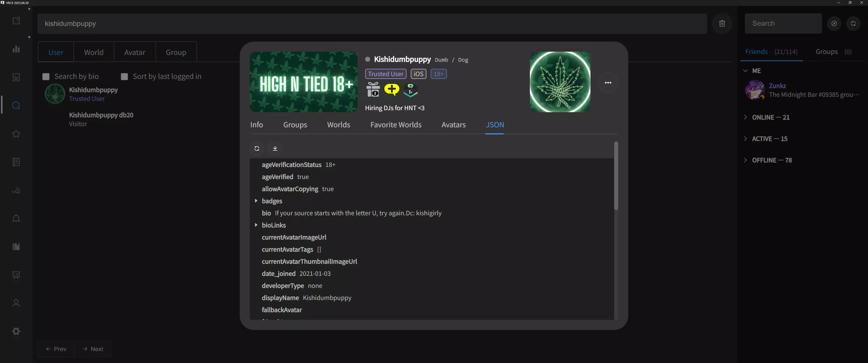Click Zunkz's avatar thumbnail

(x=754, y=90)
